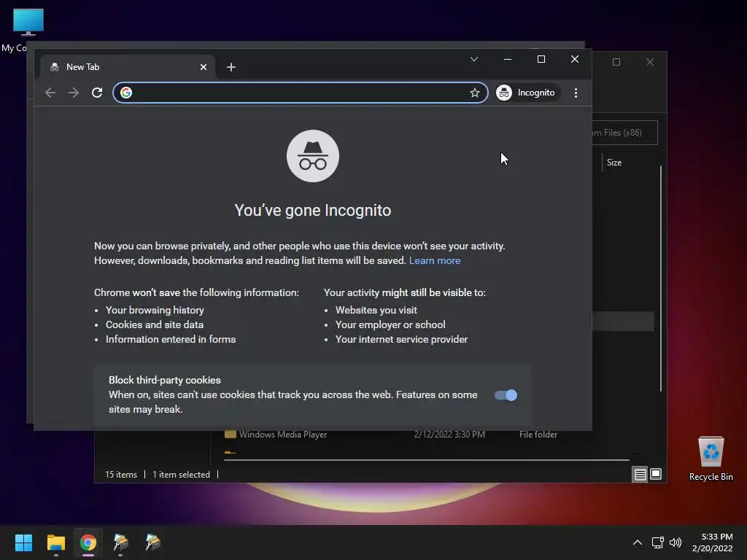Click File Explorer's horizontal scrollbar
Viewport: 747px width, 560px height.
426,460
